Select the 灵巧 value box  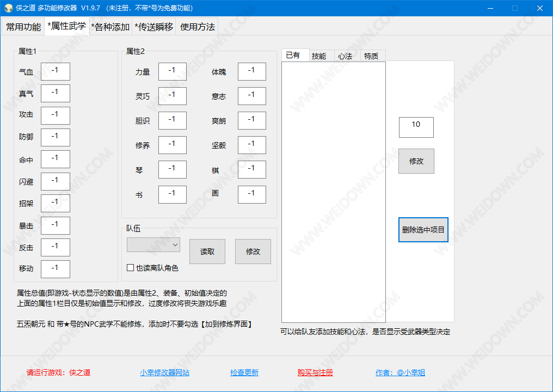click(173, 96)
